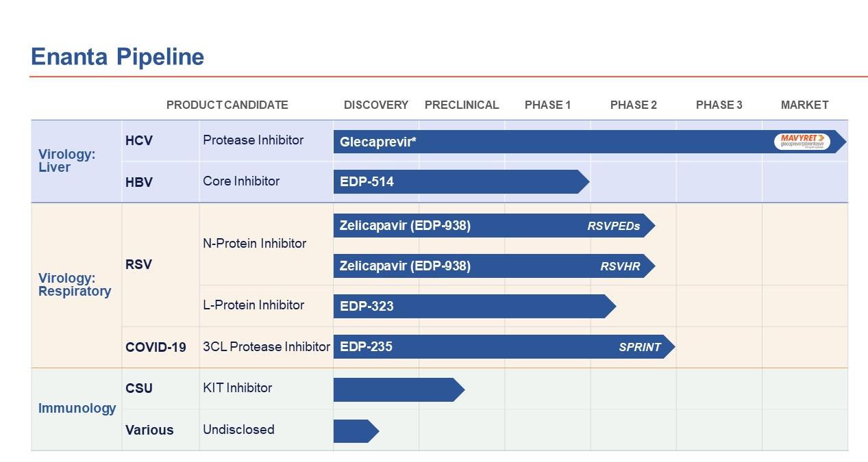Click the SPRINT label on the EDP-235 bar

pos(640,347)
